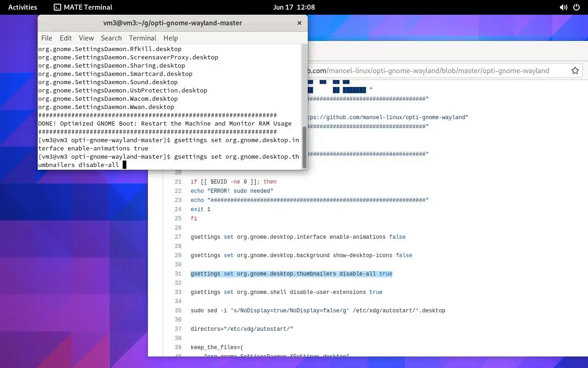Open the Terminal menu in terminal window
The height and width of the screenshot is (368, 588).
click(x=142, y=38)
